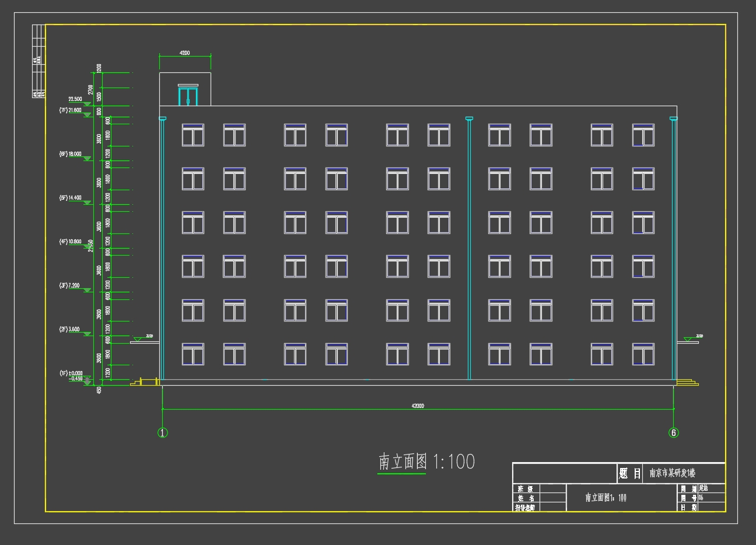Viewport: 756px width, 545px height.
Task: Click the 2F 3.600 elevation label
Action: [x=71, y=329]
